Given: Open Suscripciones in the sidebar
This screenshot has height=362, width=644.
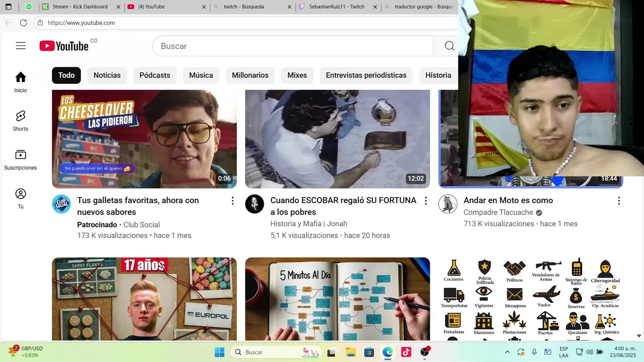Looking at the screenshot, I should click(x=21, y=160).
